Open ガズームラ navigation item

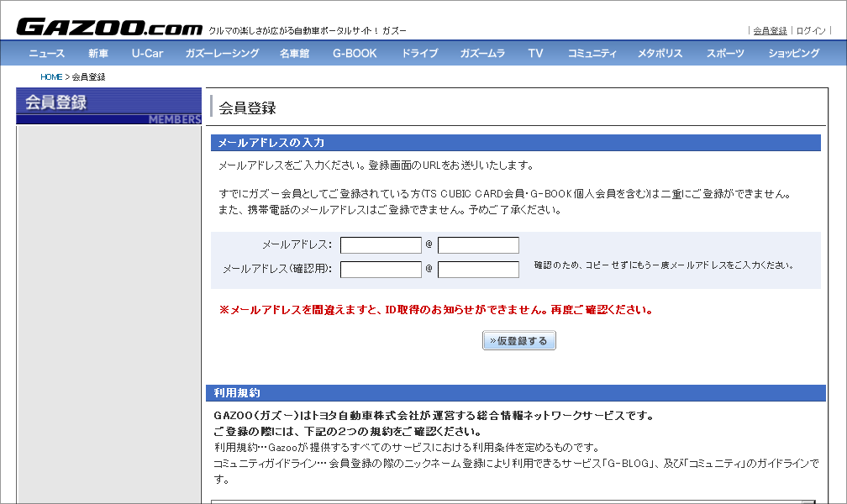pos(482,54)
